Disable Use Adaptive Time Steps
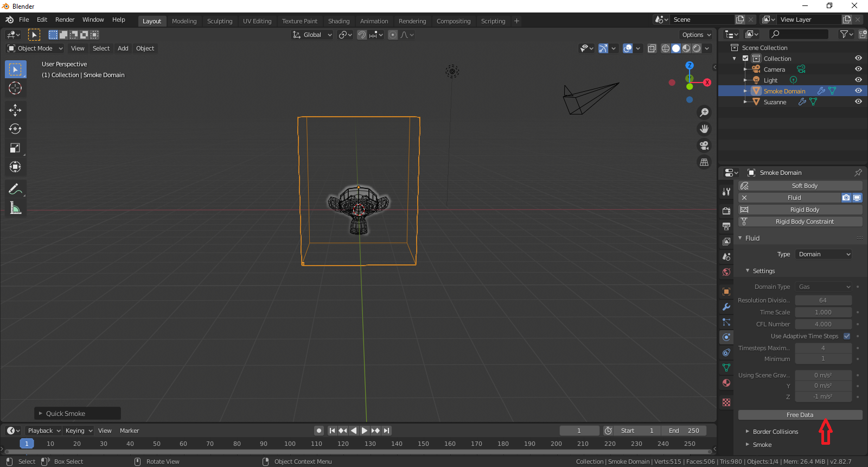 tap(847, 336)
